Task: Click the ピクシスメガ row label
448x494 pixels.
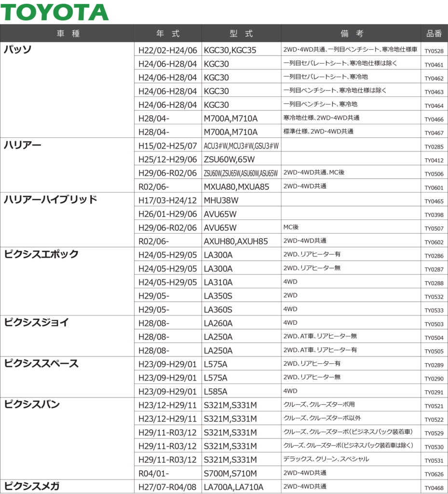Action: 32,487
